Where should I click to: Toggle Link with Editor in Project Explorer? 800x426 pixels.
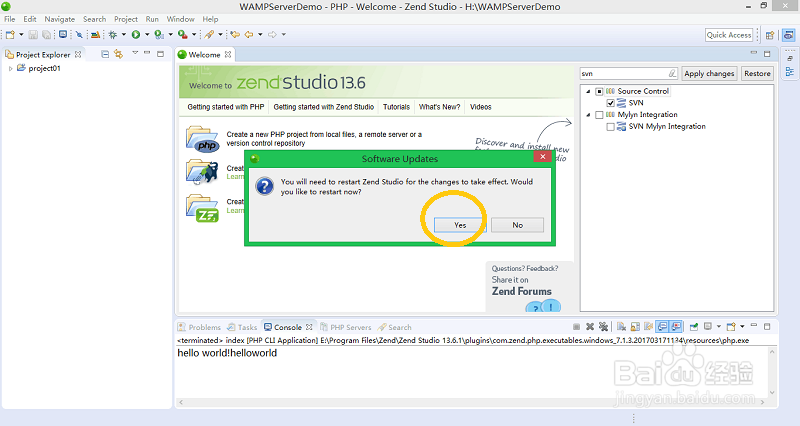coord(118,54)
